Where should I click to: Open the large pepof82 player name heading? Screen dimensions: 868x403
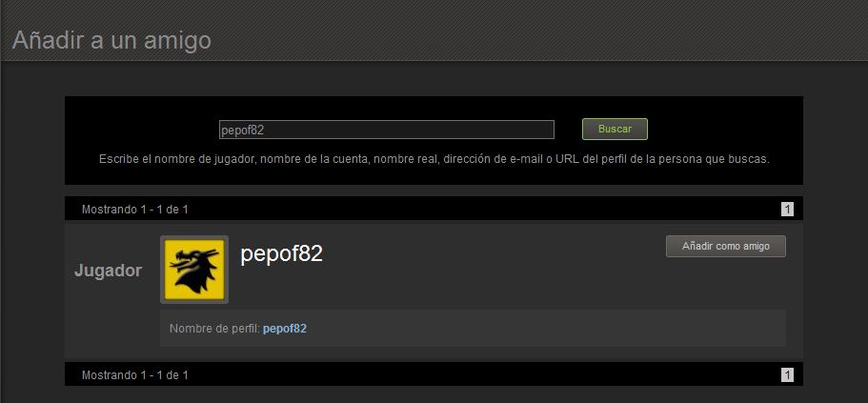281,253
